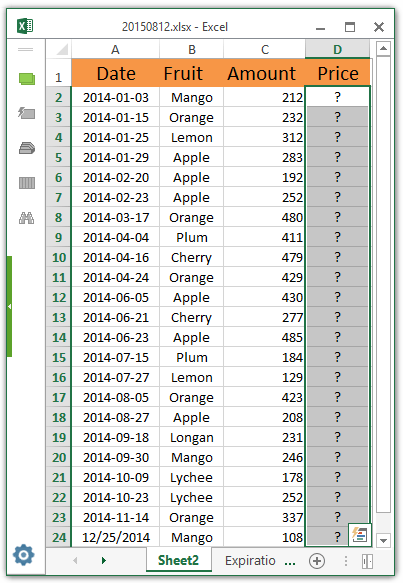Switch to the Expiratio sheet tab
This screenshot has width=403, height=583.
tap(250, 560)
